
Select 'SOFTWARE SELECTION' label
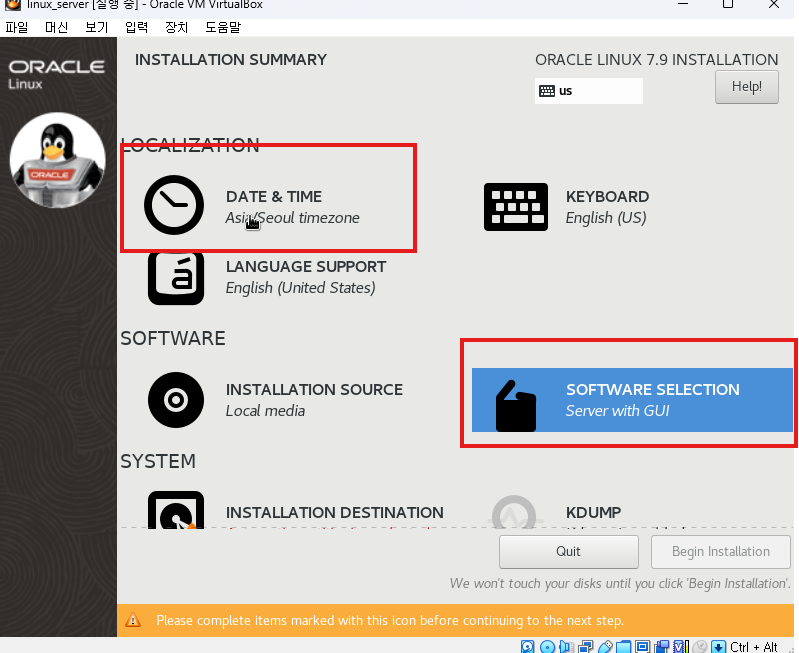(x=653, y=389)
